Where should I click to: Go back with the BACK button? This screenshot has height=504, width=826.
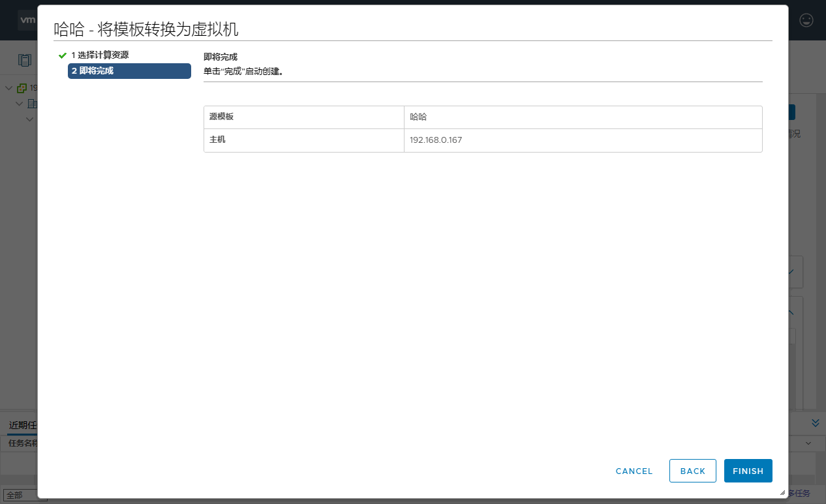[x=692, y=471]
